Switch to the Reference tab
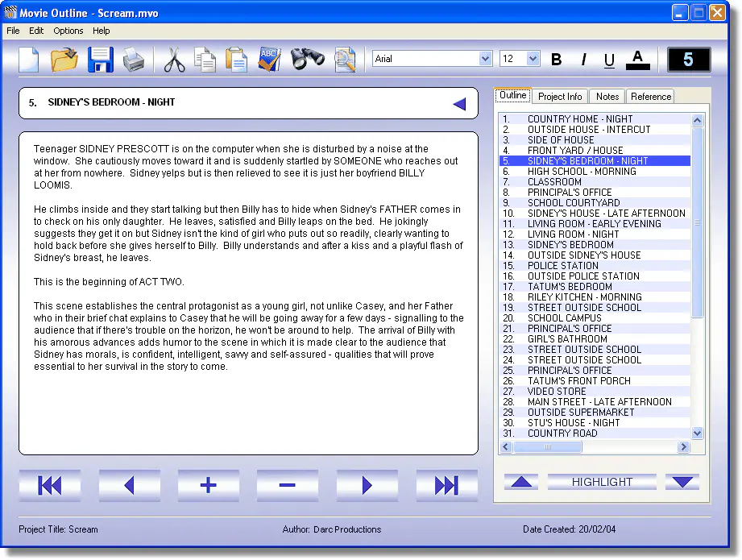Screen dimensions: 742x560 click(x=651, y=97)
